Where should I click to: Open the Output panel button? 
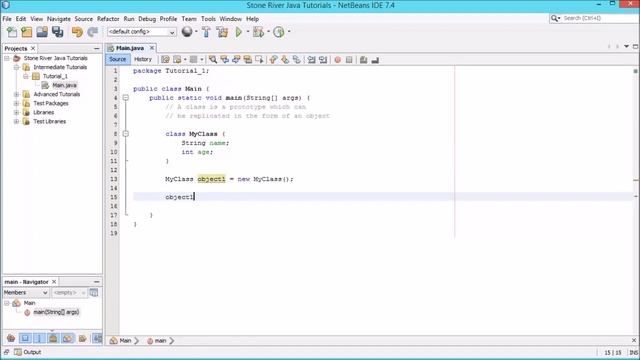28,352
